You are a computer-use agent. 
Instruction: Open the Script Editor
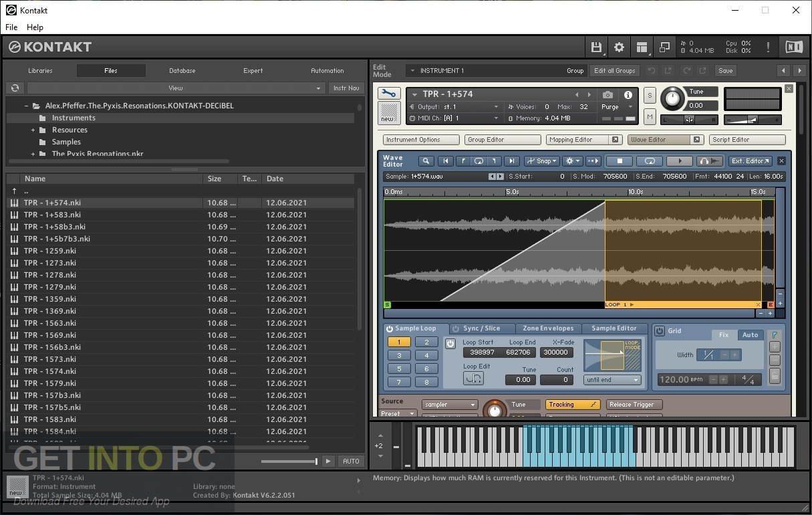pyautogui.click(x=747, y=140)
